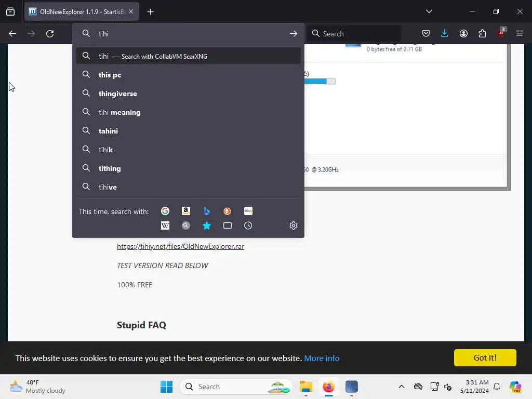Open Firefox from the taskbar
The width and height of the screenshot is (532, 399).
328,387
